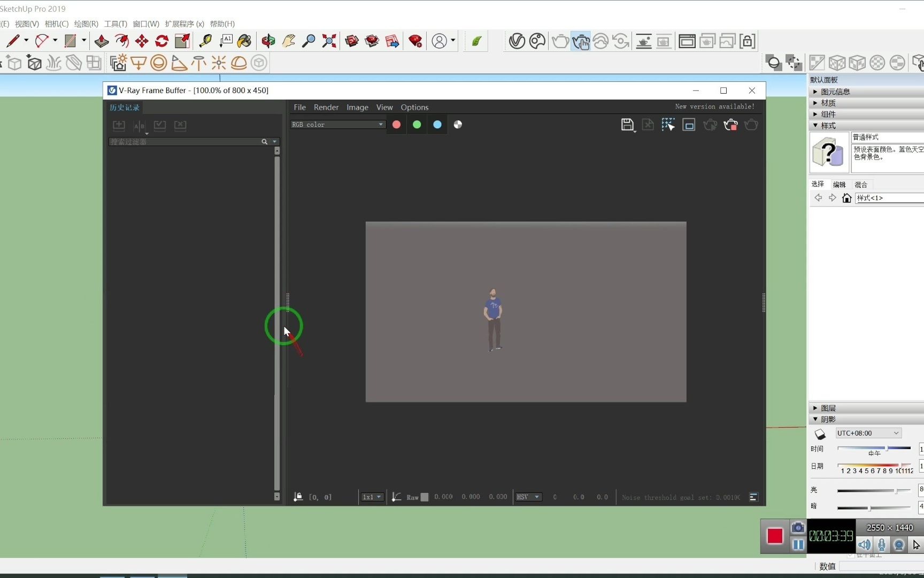Collapse the 样式 panel
This screenshot has height=578, width=924.
click(x=866, y=125)
